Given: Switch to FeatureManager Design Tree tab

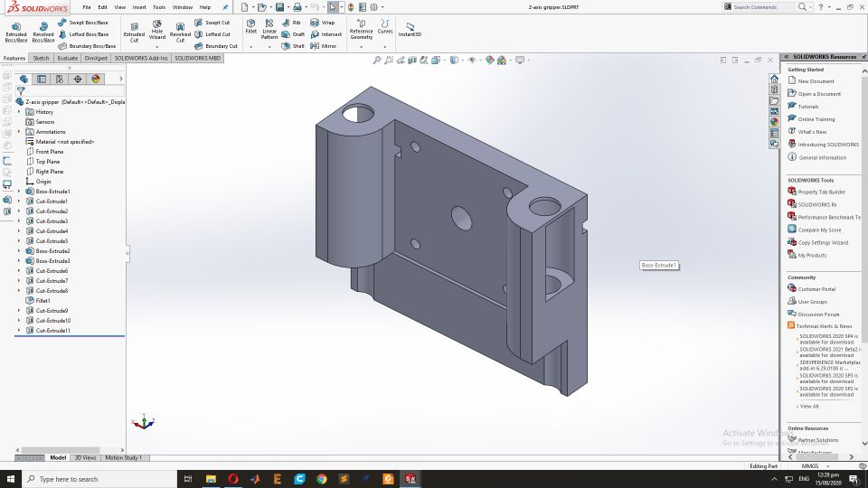Looking at the screenshot, I should [x=24, y=80].
